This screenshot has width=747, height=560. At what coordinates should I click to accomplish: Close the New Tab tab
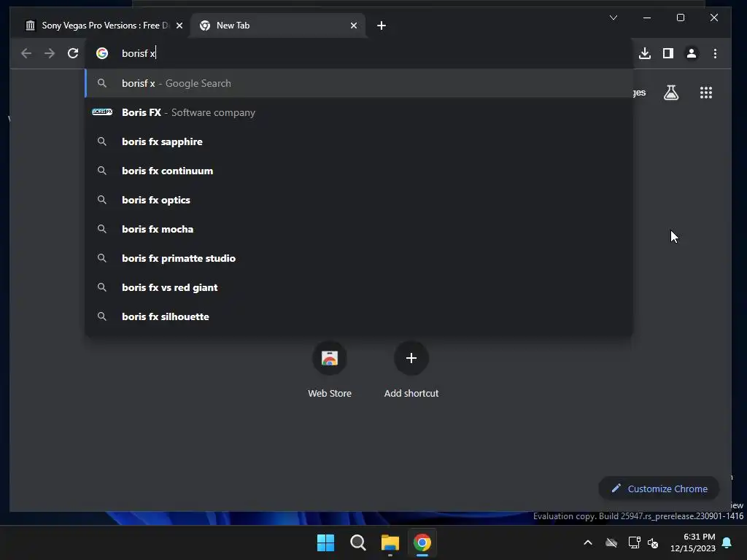coord(354,26)
